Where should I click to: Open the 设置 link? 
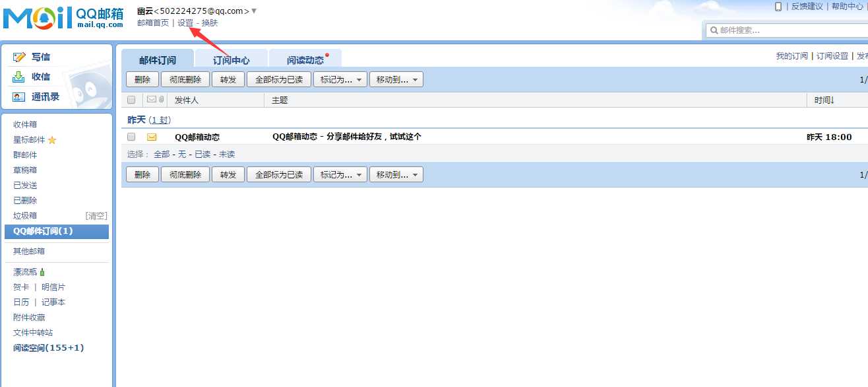pyautogui.click(x=185, y=23)
